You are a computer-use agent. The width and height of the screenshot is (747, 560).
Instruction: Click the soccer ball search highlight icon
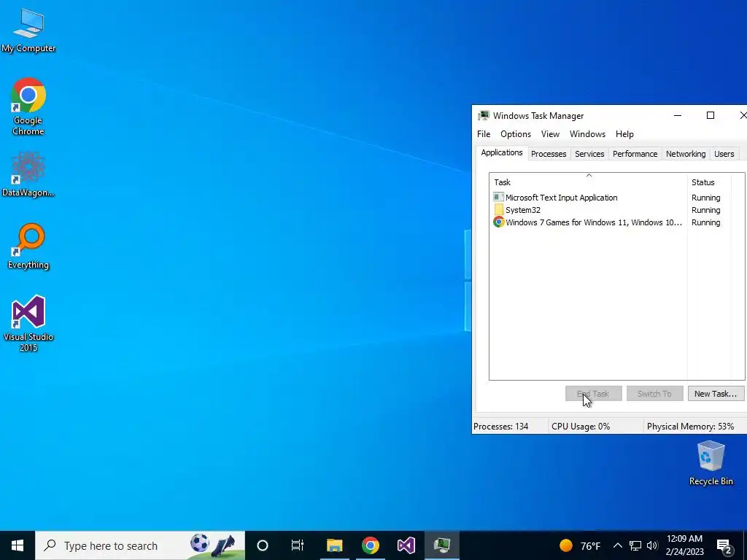[199, 542]
